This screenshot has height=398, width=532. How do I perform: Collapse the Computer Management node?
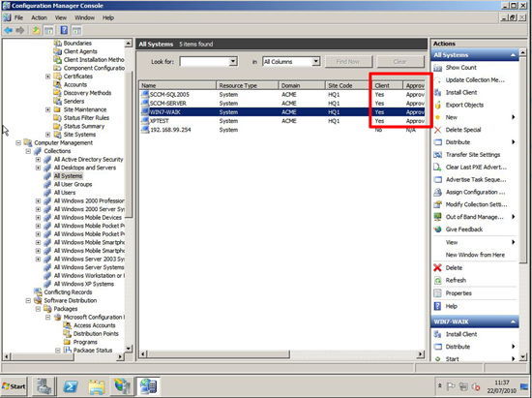(18, 143)
